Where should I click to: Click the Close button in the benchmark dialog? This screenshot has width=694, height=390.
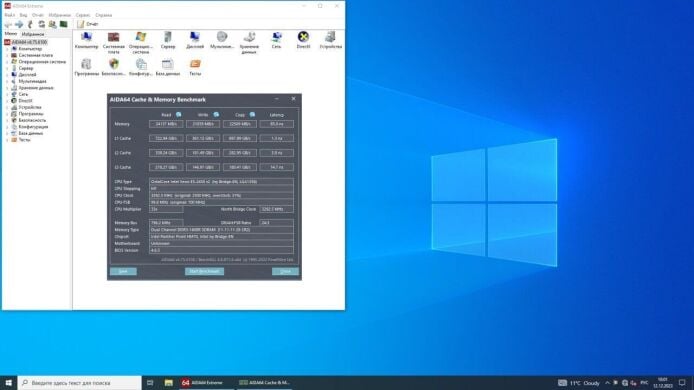[x=285, y=271]
